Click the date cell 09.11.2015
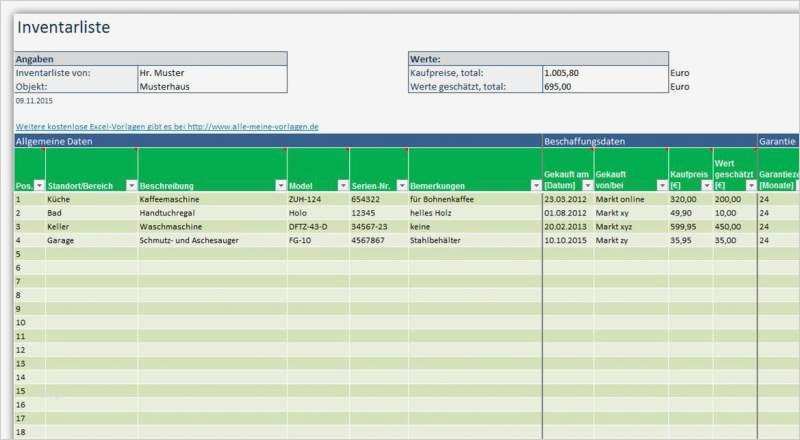 click(x=34, y=101)
